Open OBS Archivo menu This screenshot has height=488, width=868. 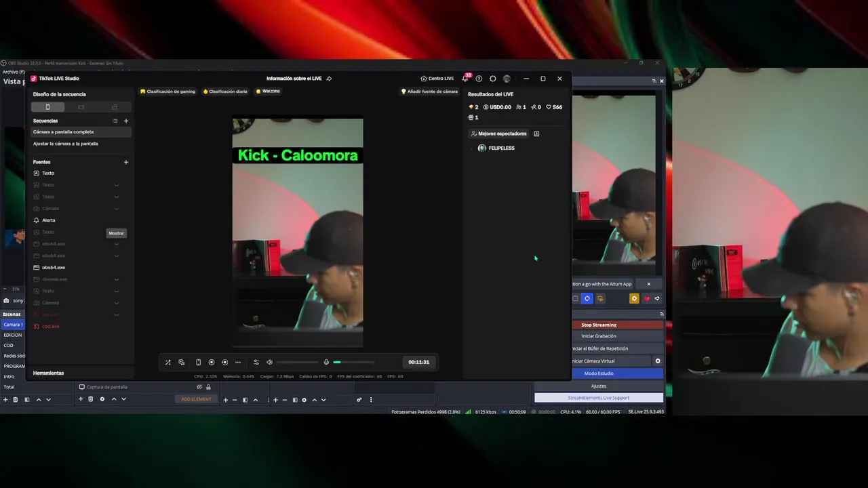point(13,72)
